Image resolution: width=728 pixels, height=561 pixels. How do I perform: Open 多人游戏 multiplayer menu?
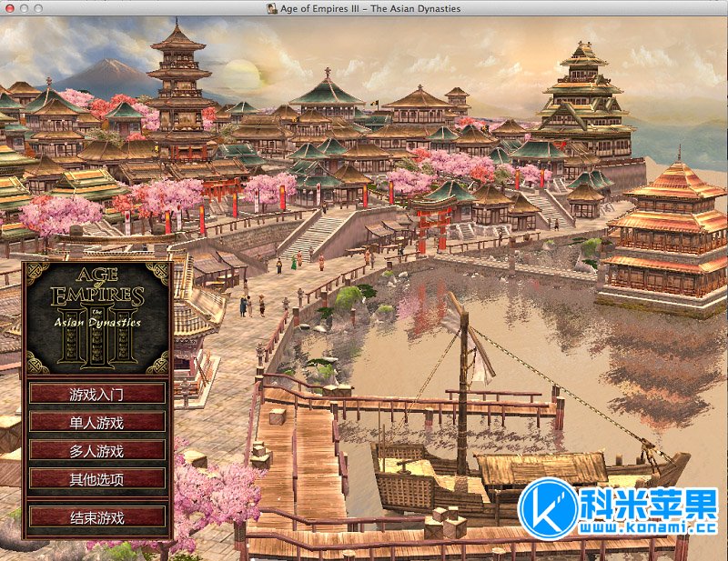tap(97, 450)
